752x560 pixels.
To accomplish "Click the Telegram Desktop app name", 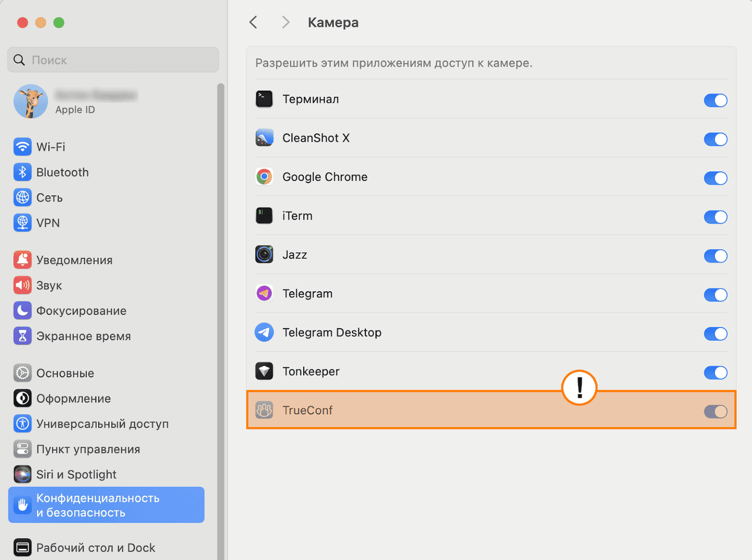I will (332, 332).
